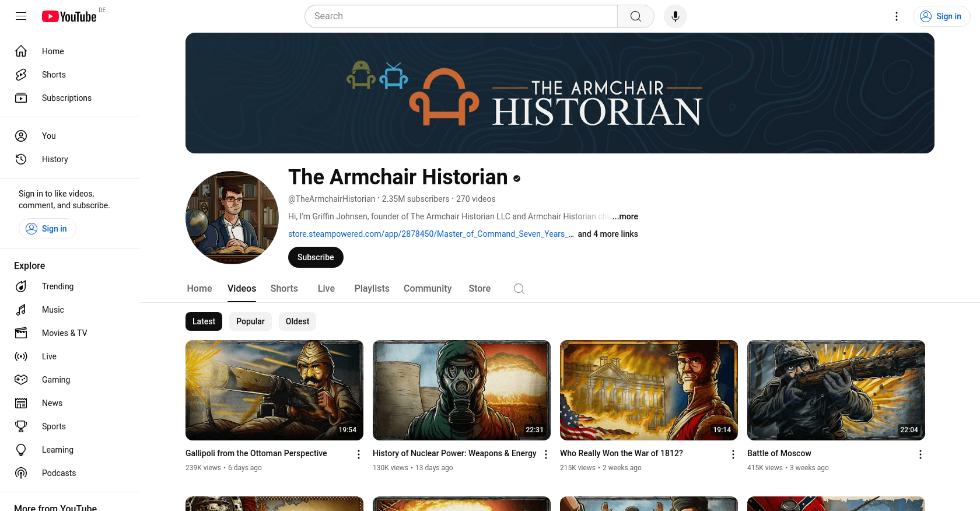Select the Latest sort chip

(204, 321)
